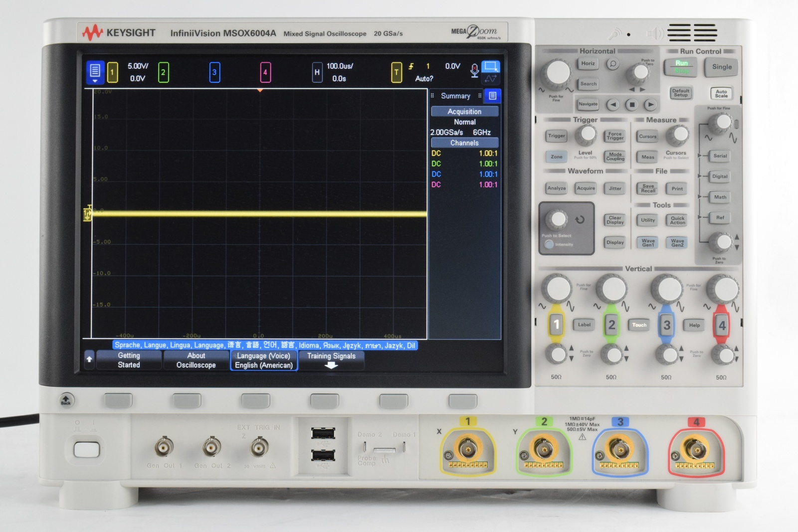Image resolution: width=798 pixels, height=532 pixels.
Task: Click the navigate stop square key
Action: point(632,105)
